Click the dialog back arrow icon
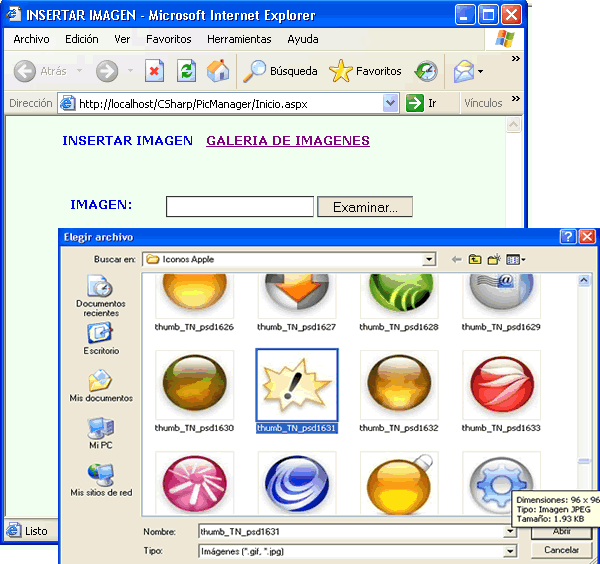Screen dimensions: 600x564 tap(456, 260)
